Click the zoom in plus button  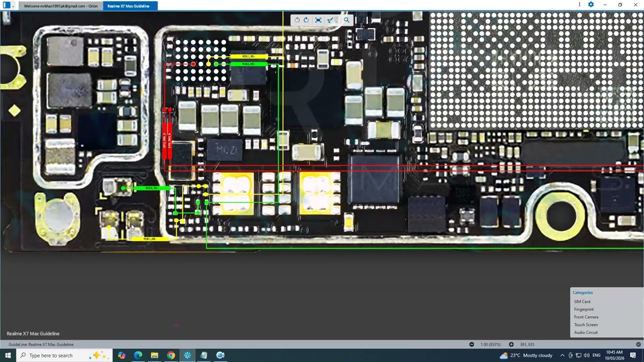(511, 344)
